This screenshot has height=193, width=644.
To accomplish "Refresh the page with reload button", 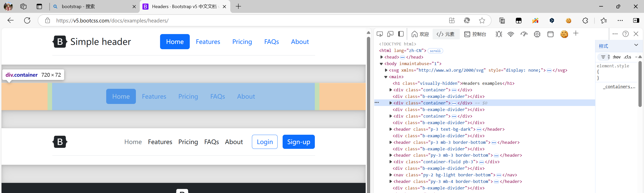I will click(27, 20).
